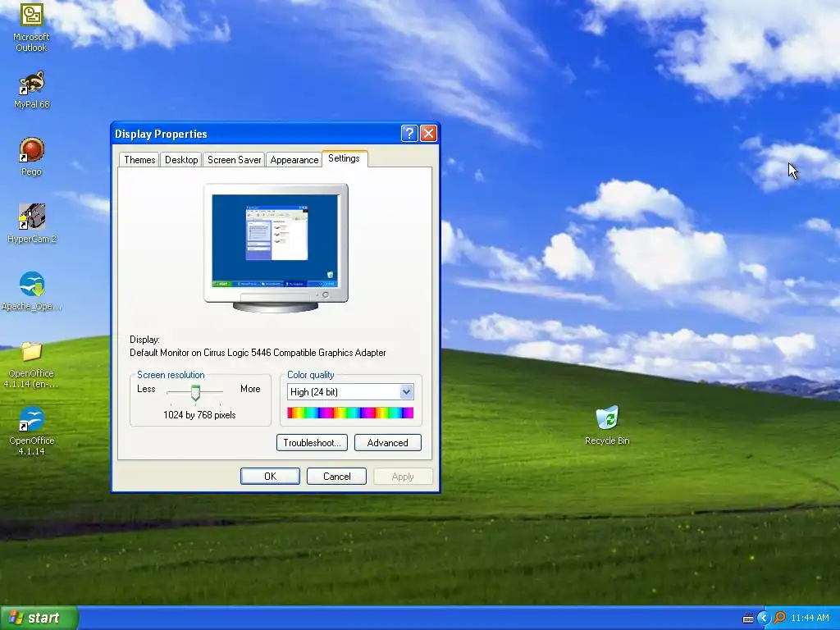Viewport: 840px width, 630px height.
Task: Select the Recycle Bin icon
Action: tap(607, 426)
